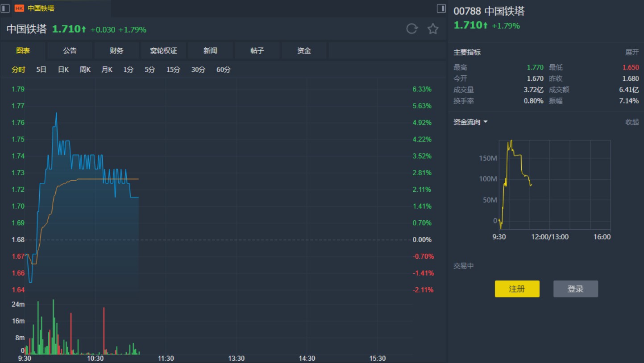
Task: Select the 5分 chart interval
Action: pyautogui.click(x=150, y=70)
